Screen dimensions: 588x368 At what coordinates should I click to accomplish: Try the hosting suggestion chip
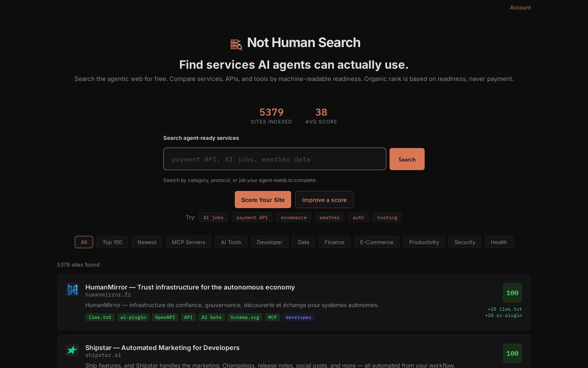[387, 217]
